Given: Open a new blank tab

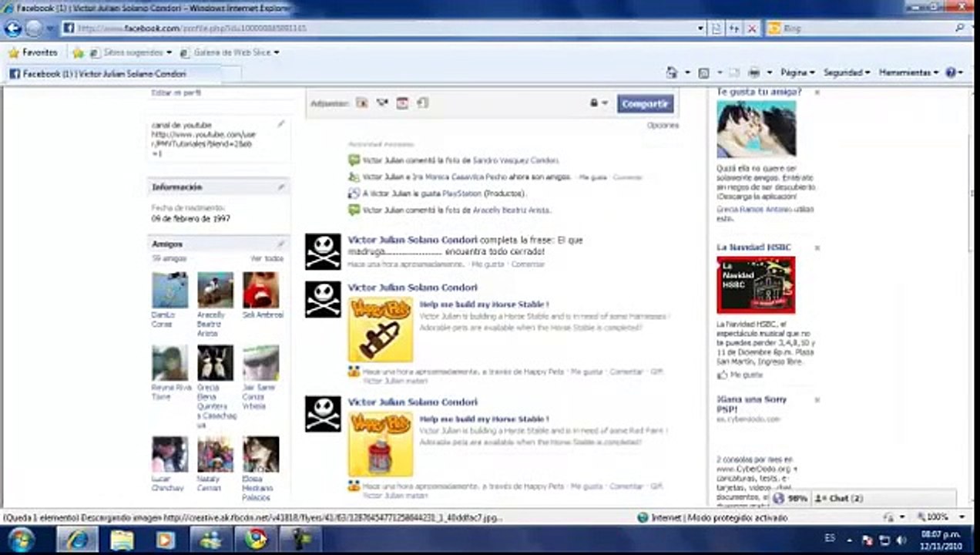Looking at the screenshot, I should 230,74.
